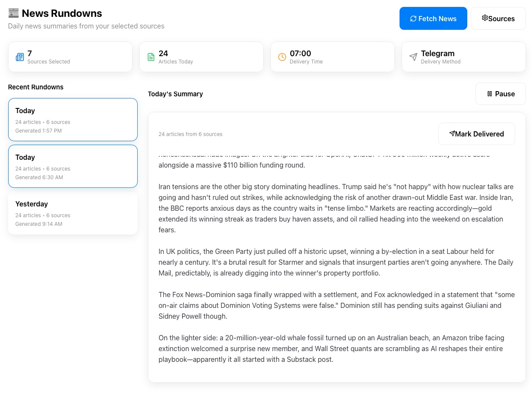This screenshot has height=399, width=532.
Task: Click the send icon inside Mark Delivered
Action: [452, 133]
